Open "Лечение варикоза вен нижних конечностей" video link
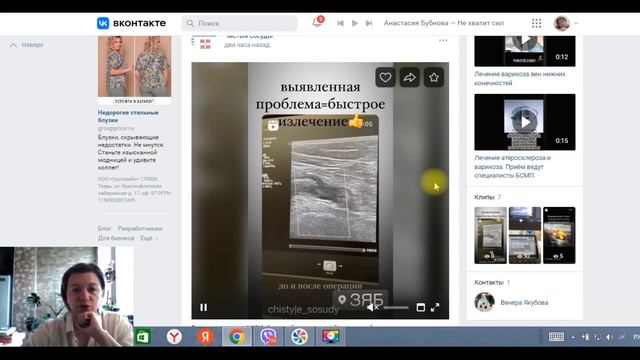The width and height of the screenshot is (640, 360). pyautogui.click(x=520, y=78)
